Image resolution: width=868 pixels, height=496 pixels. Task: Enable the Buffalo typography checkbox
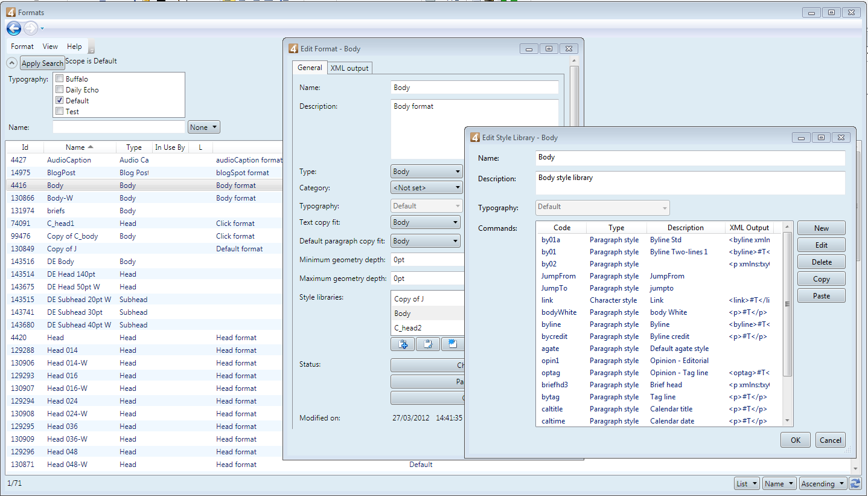59,79
